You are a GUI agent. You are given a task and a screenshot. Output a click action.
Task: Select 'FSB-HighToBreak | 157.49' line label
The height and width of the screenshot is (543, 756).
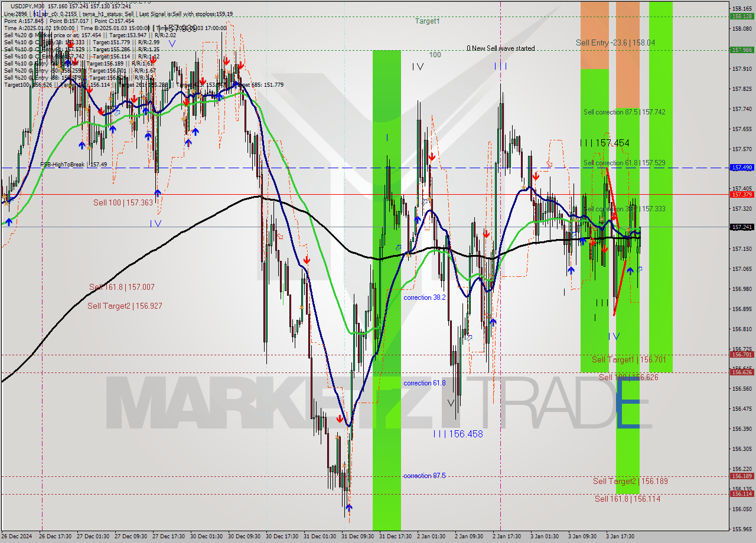[x=73, y=165]
